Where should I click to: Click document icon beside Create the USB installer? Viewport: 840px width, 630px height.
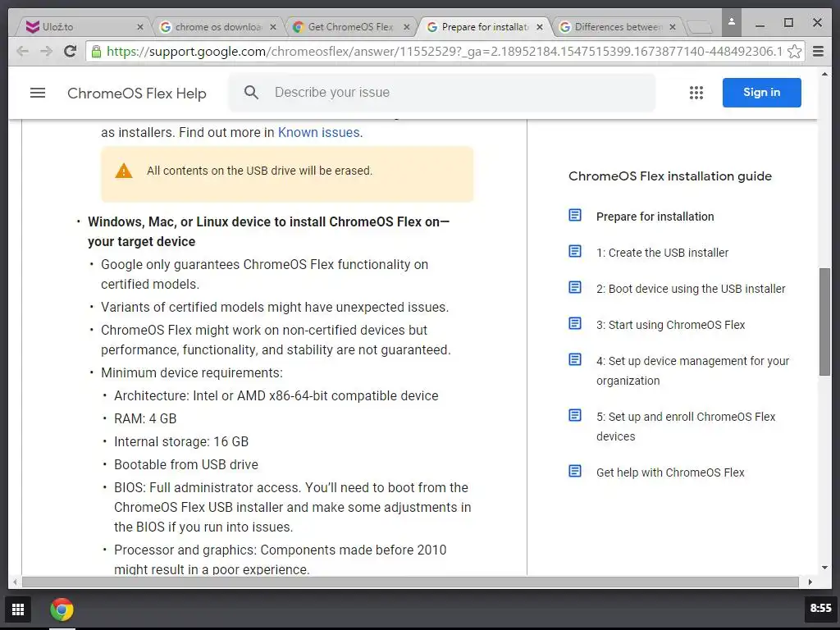click(x=575, y=251)
